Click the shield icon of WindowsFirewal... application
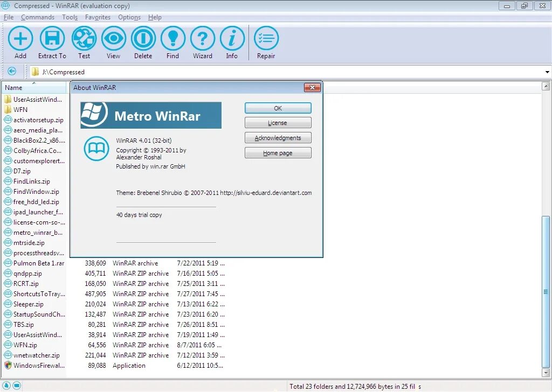This screenshot has width=552, height=392. [8, 365]
